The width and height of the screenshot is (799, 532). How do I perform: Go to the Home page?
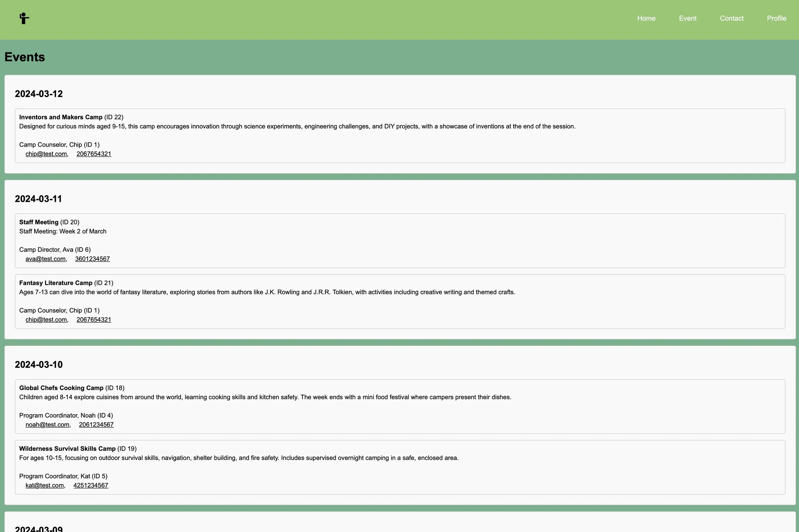[x=646, y=18]
